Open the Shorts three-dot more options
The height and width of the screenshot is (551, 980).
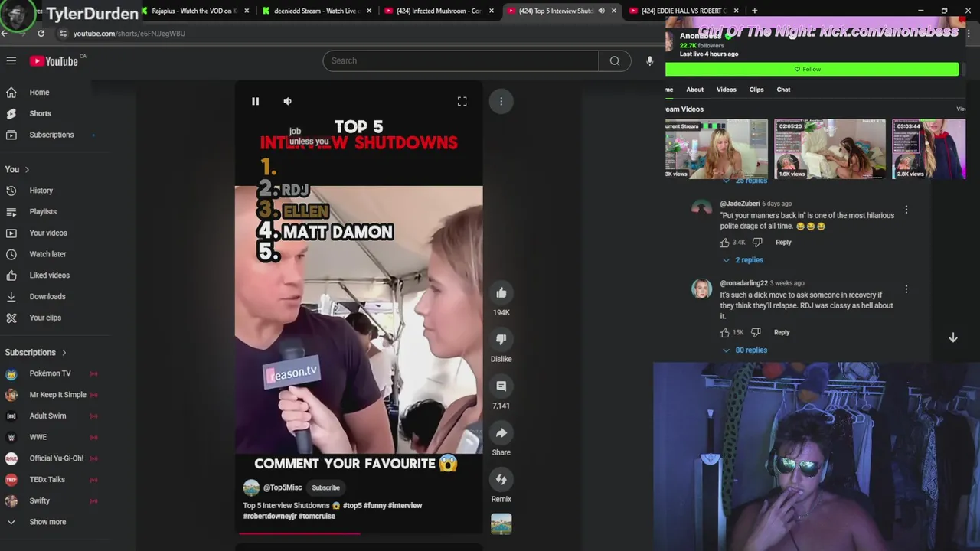[x=501, y=101]
